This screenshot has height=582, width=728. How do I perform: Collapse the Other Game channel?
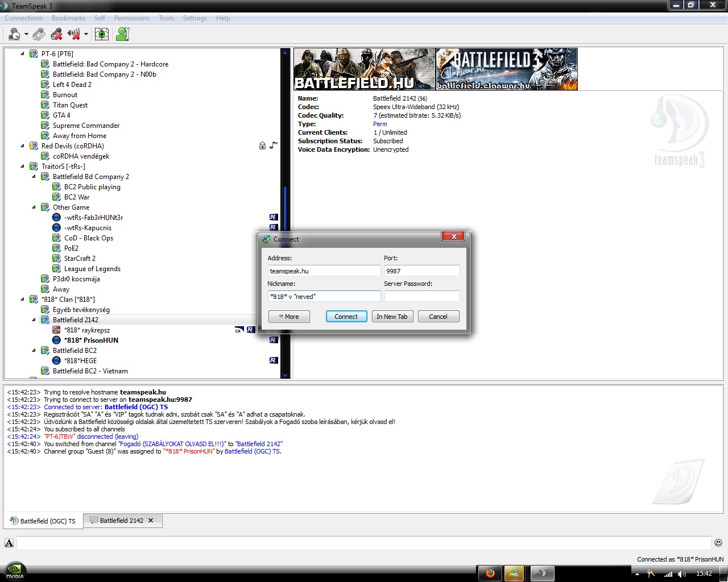pyautogui.click(x=34, y=207)
